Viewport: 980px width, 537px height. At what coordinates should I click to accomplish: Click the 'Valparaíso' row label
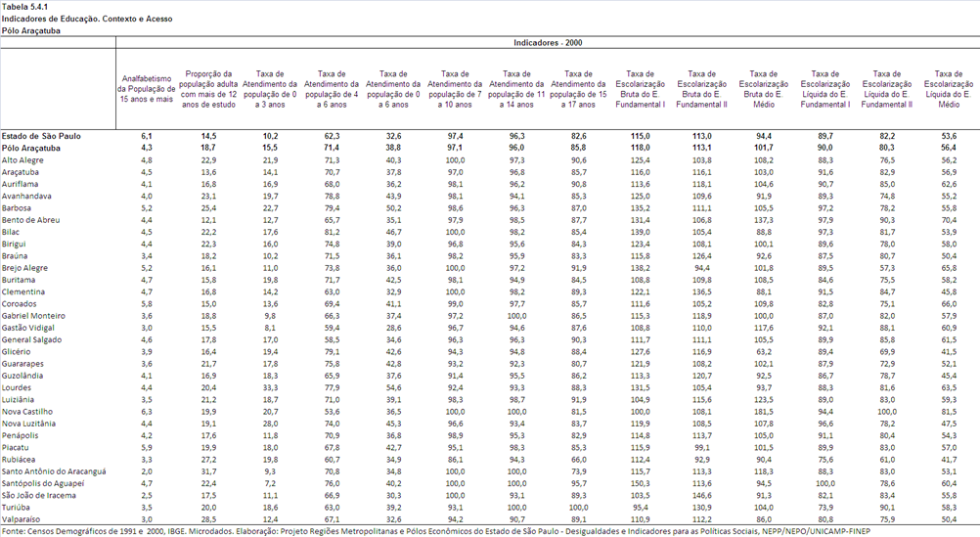(x=21, y=519)
